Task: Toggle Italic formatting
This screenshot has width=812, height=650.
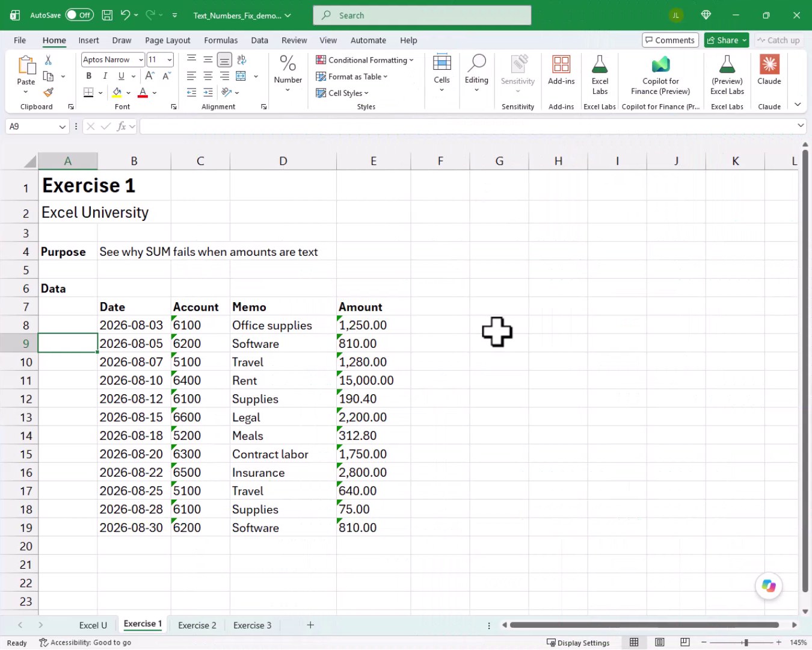Action: pyautogui.click(x=105, y=76)
